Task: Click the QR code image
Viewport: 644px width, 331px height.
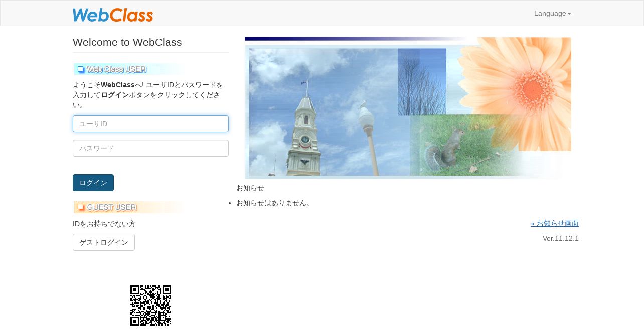Action: pos(150,305)
